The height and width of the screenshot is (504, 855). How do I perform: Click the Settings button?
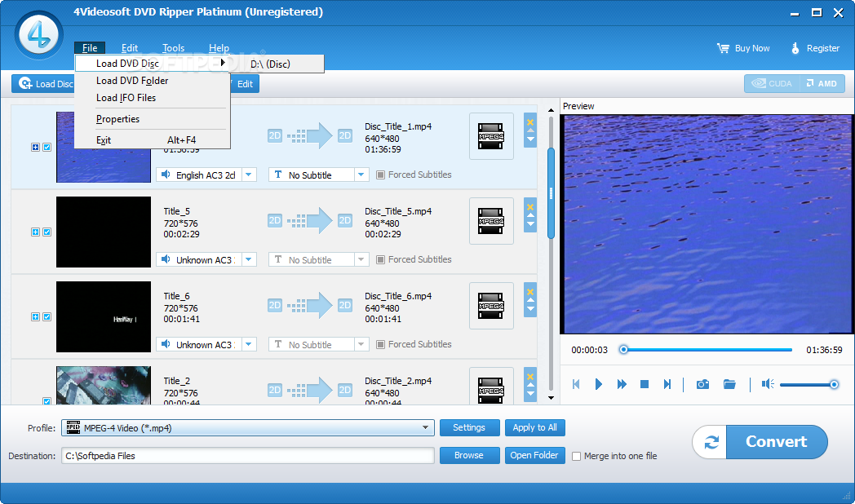pyautogui.click(x=469, y=427)
